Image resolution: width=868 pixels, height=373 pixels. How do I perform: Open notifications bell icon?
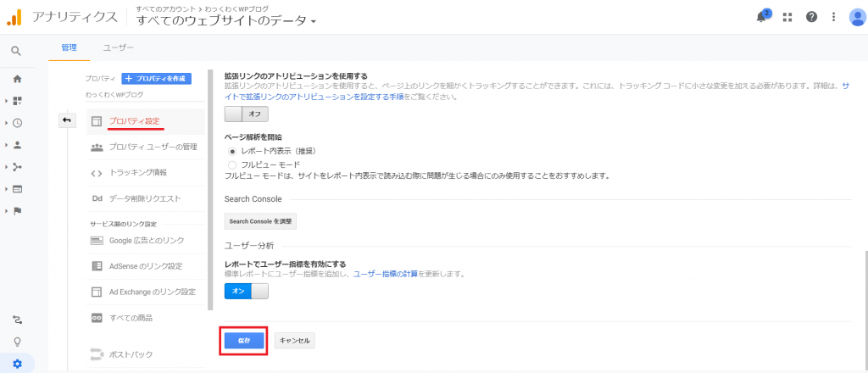761,17
